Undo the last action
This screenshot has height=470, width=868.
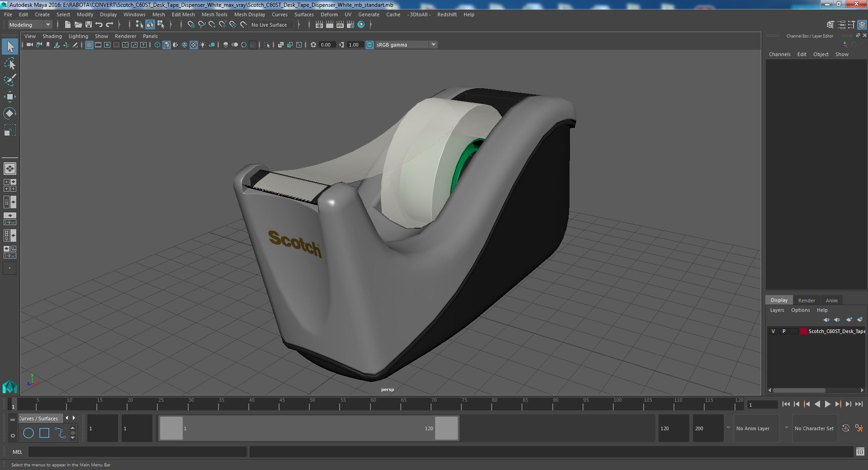click(x=99, y=25)
